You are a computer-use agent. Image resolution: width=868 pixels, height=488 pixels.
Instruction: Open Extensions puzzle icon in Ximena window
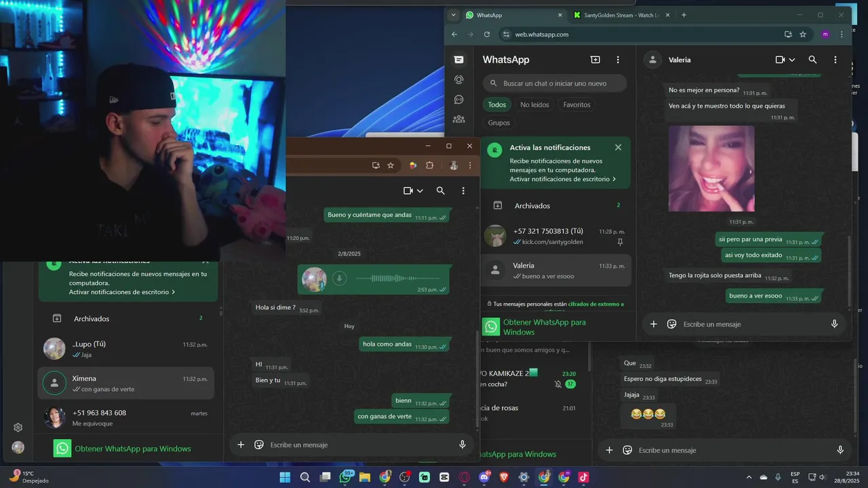click(x=429, y=165)
